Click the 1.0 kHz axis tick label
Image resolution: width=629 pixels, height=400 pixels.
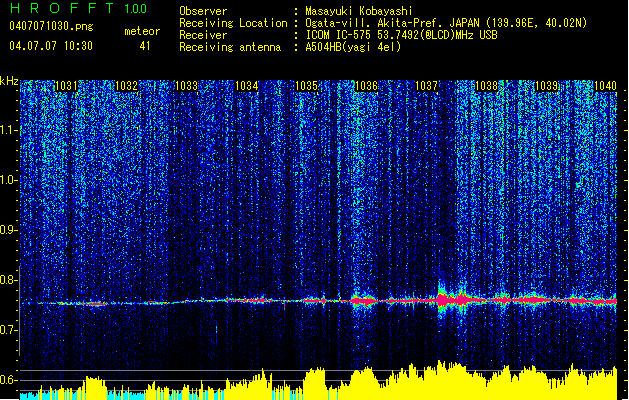9,181
